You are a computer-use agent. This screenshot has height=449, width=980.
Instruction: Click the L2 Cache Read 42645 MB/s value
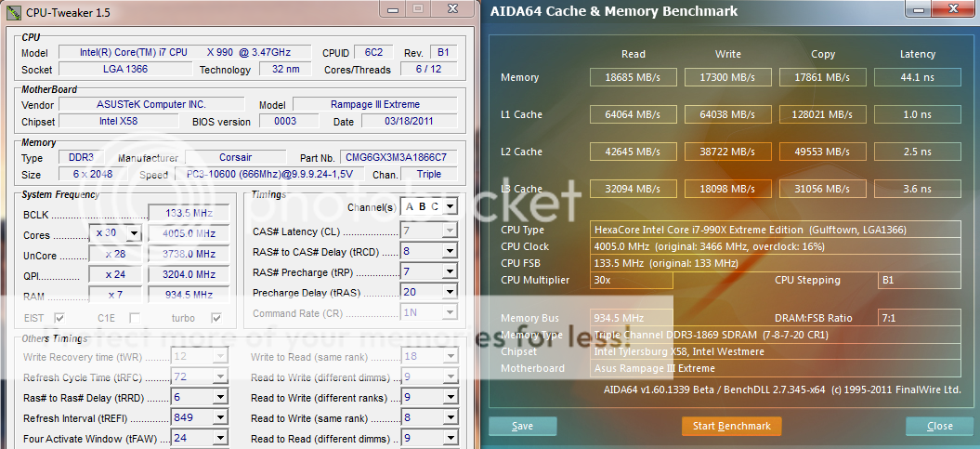tap(634, 152)
